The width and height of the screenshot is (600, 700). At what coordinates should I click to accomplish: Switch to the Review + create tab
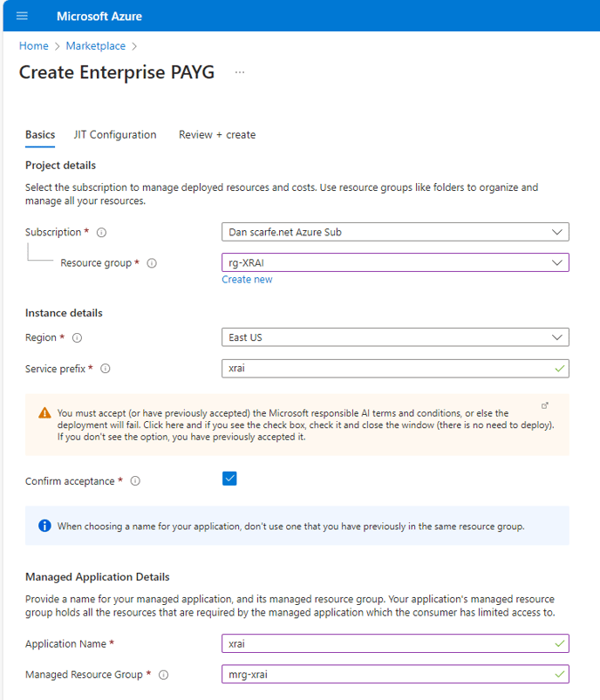point(217,135)
